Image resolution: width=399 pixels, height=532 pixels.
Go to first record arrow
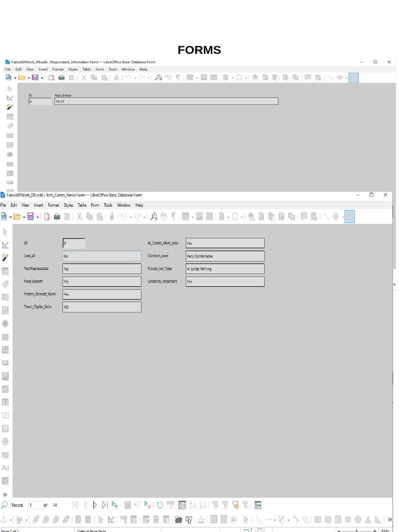click(x=75, y=505)
